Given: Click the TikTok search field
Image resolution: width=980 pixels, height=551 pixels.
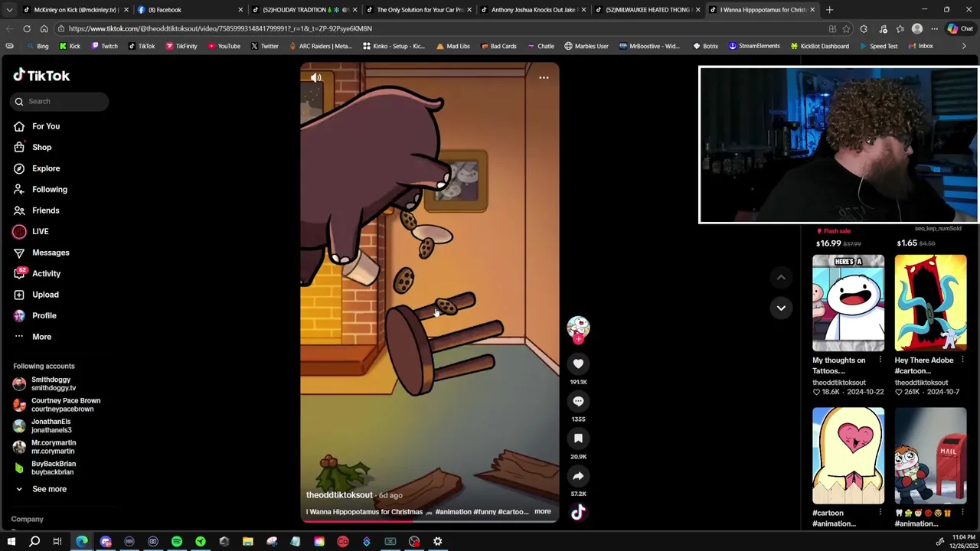Looking at the screenshot, I should click(60, 101).
